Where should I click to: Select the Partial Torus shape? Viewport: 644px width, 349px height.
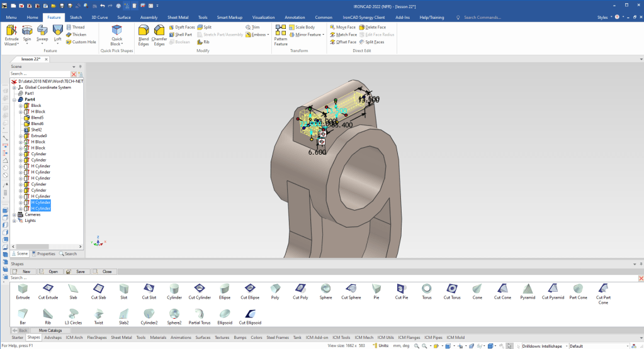coord(199,315)
